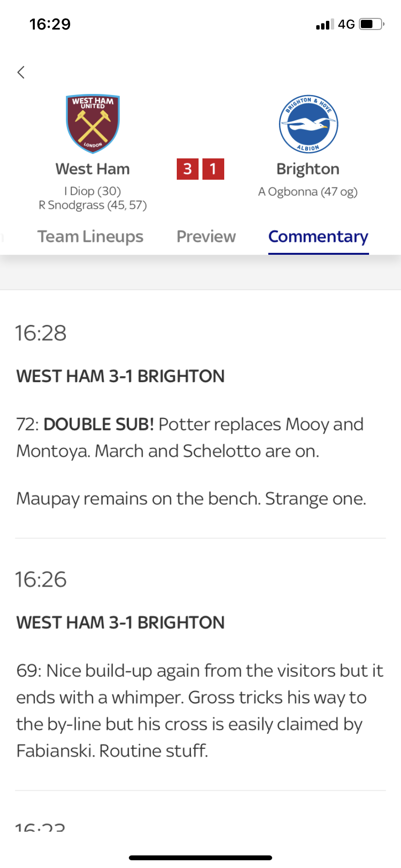Select the Commentary tab
This screenshot has width=401, height=868.
click(318, 236)
